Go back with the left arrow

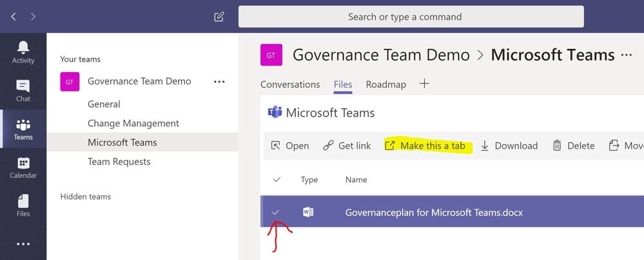point(14,16)
